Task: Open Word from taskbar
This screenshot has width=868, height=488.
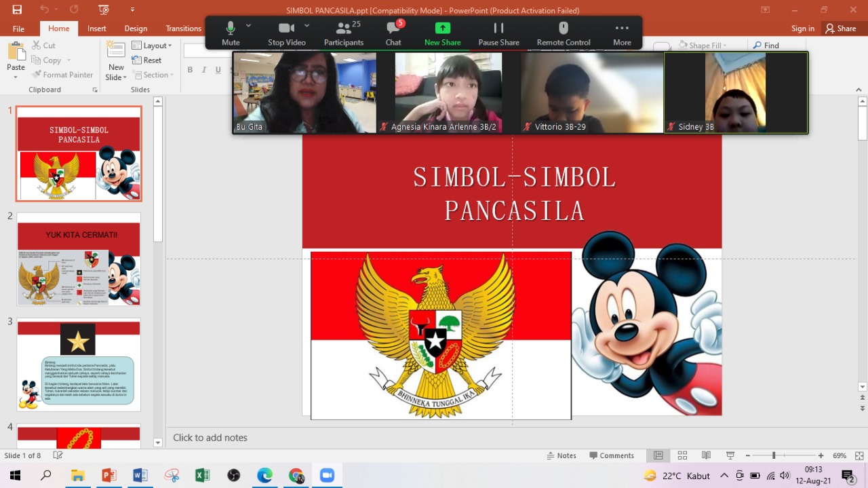Action: pyautogui.click(x=140, y=475)
